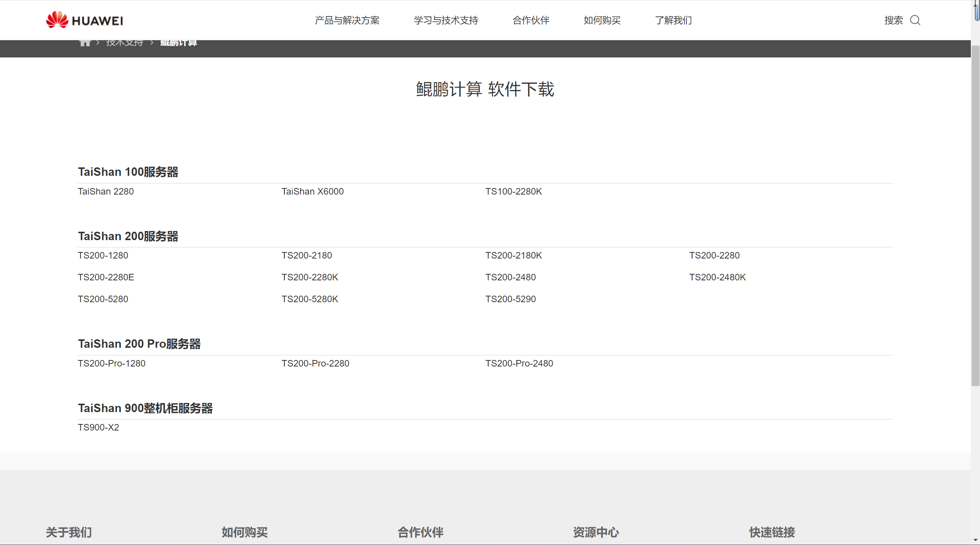Viewport: 980px width, 545px height.
Task: Open TS200-2180K software page
Action: click(x=513, y=255)
